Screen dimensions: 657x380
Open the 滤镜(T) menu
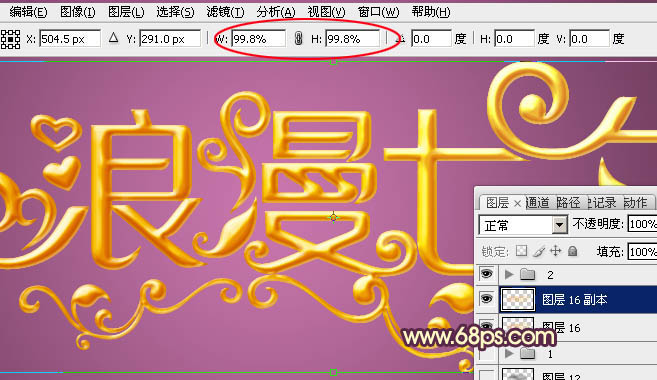(x=225, y=12)
